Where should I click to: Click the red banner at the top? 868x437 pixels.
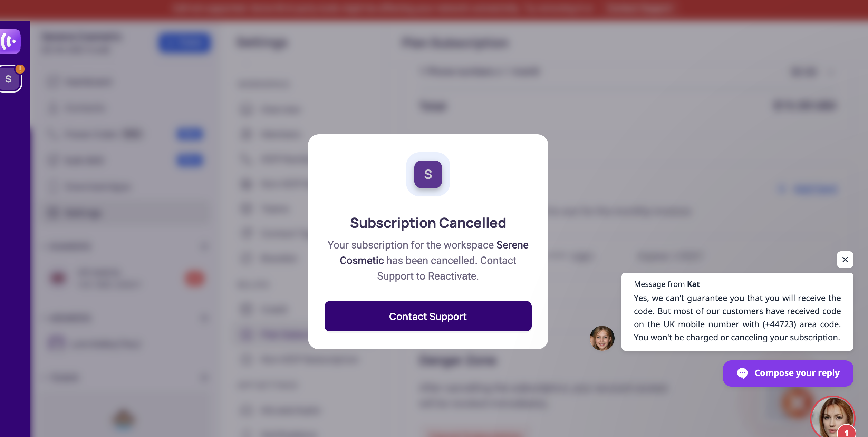point(434,9)
